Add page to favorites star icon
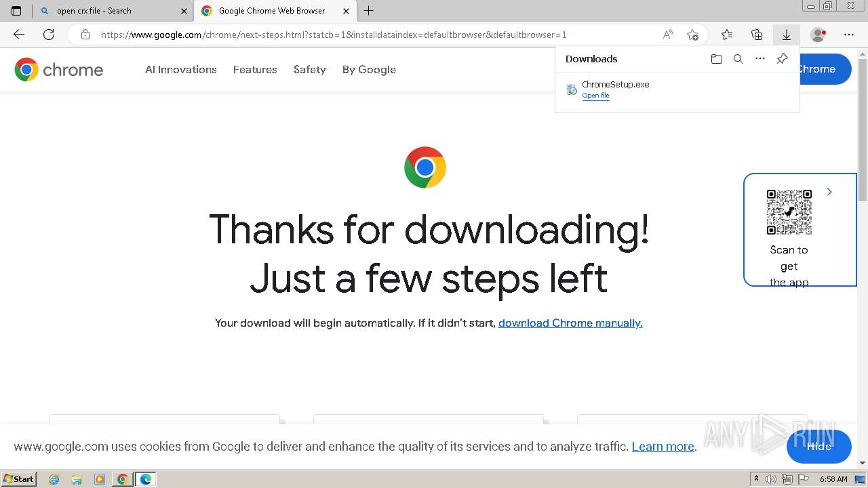This screenshot has width=868, height=488. pyautogui.click(x=692, y=35)
